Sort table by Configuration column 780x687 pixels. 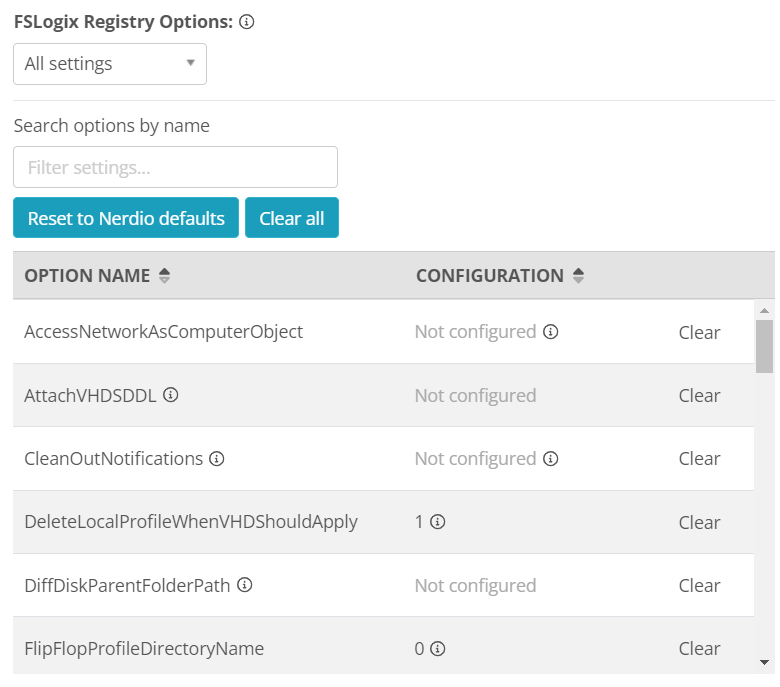578,276
